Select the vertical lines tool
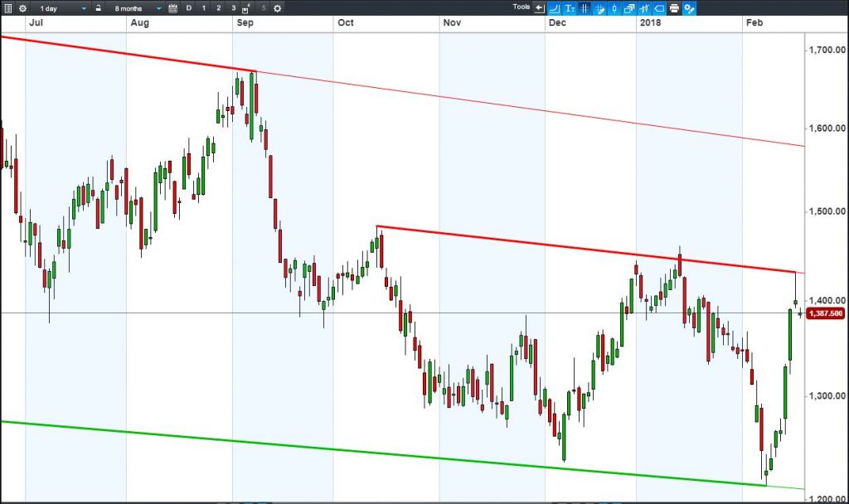The width and height of the screenshot is (849, 504). pos(585,8)
